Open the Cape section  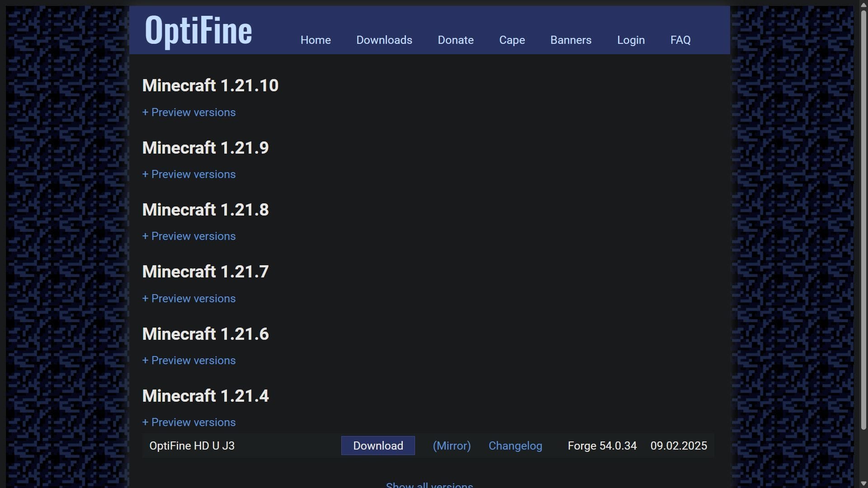511,40
